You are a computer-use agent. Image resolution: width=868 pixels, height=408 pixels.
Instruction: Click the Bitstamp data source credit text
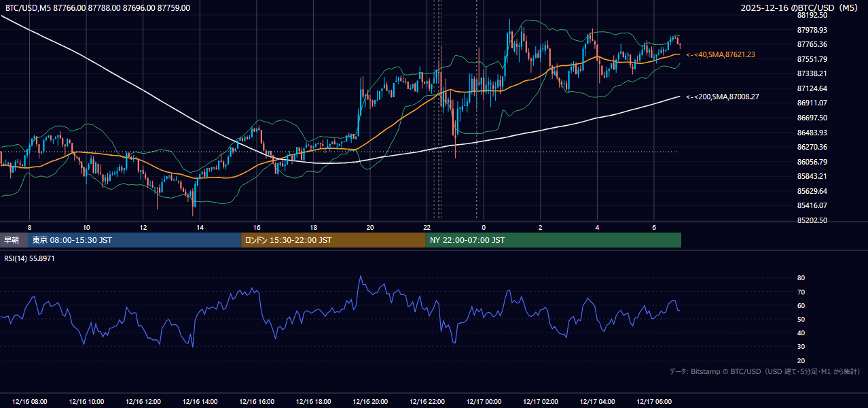coord(765,371)
